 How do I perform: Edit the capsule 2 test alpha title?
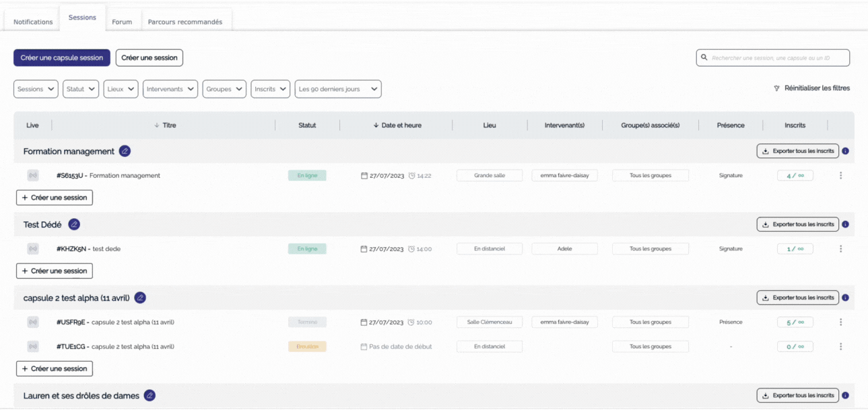pyautogui.click(x=140, y=298)
